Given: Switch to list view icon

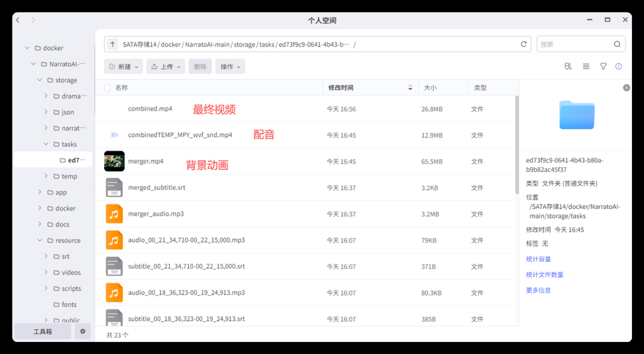Looking at the screenshot, I should click(586, 66).
